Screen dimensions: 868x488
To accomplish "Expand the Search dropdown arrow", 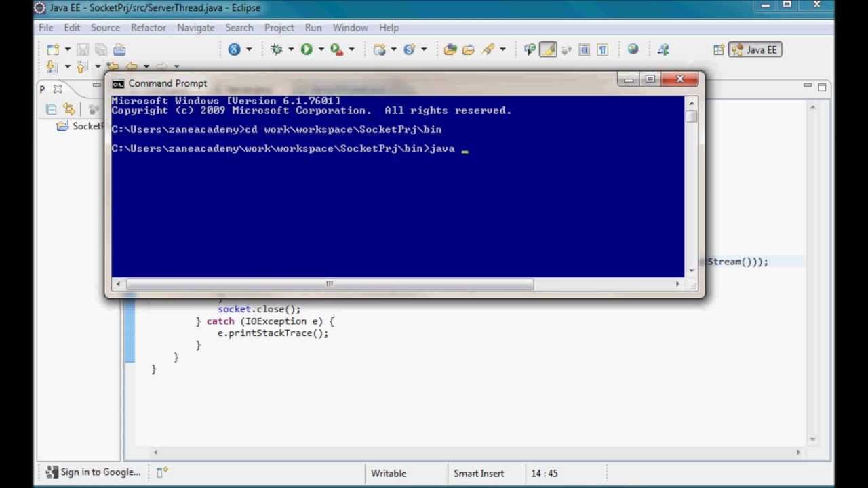I will pos(502,49).
